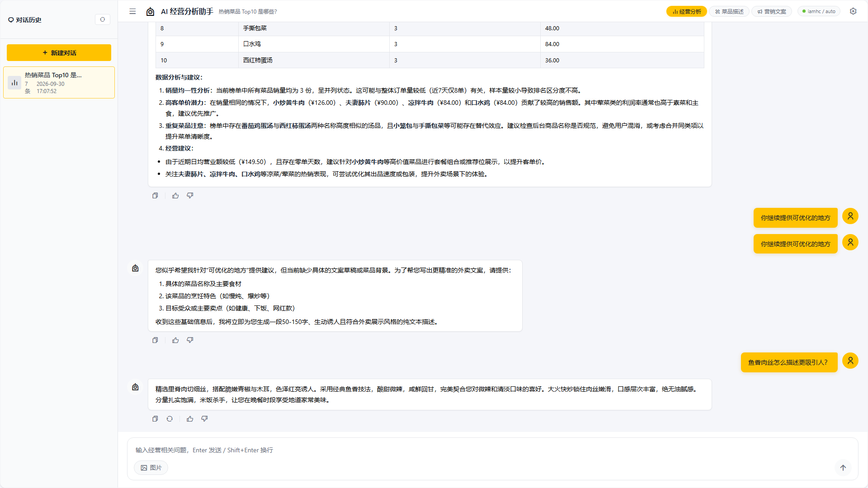Click the AI 经营分析助手 app title
This screenshot has height=488, width=868.
[187, 11]
